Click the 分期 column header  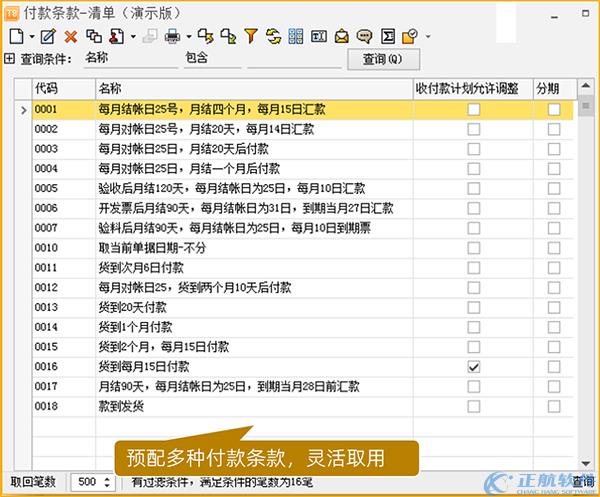553,89
